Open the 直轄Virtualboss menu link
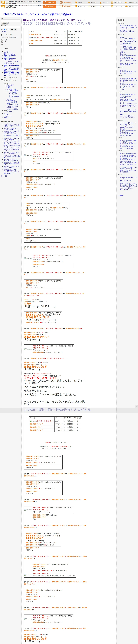Screen dimensions: 138x644 pyautogui.click(x=9, y=71)
